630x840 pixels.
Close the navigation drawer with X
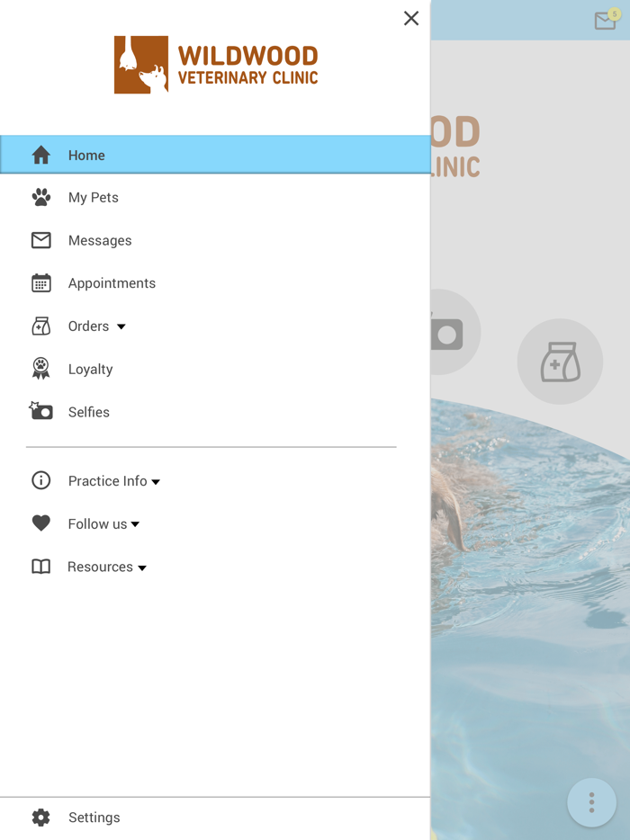(x=411, y=18)
